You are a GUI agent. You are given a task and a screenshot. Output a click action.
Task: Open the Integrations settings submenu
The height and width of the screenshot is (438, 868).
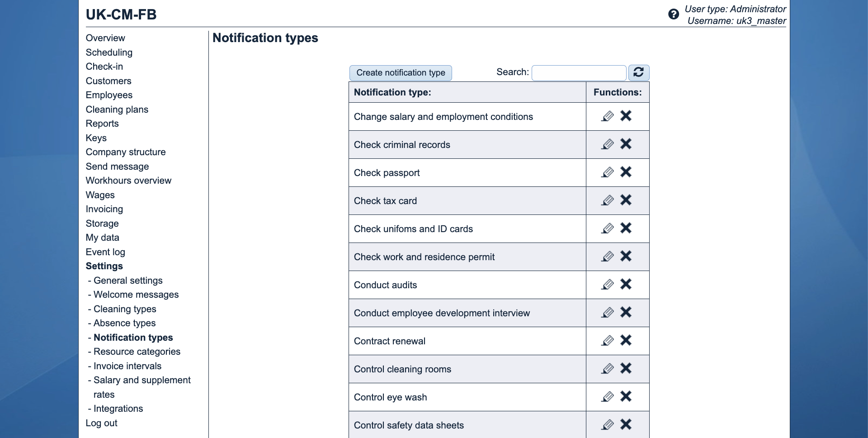tap(118, 409)
